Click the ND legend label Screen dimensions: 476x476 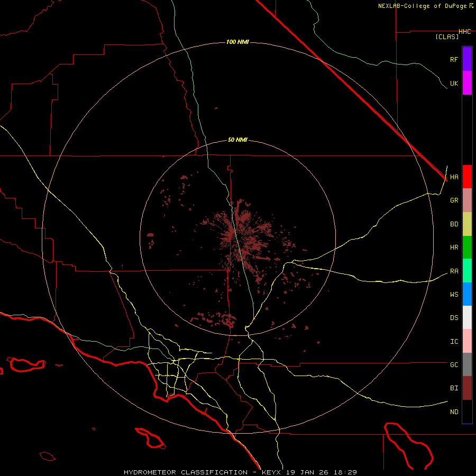tap(454, 412)
